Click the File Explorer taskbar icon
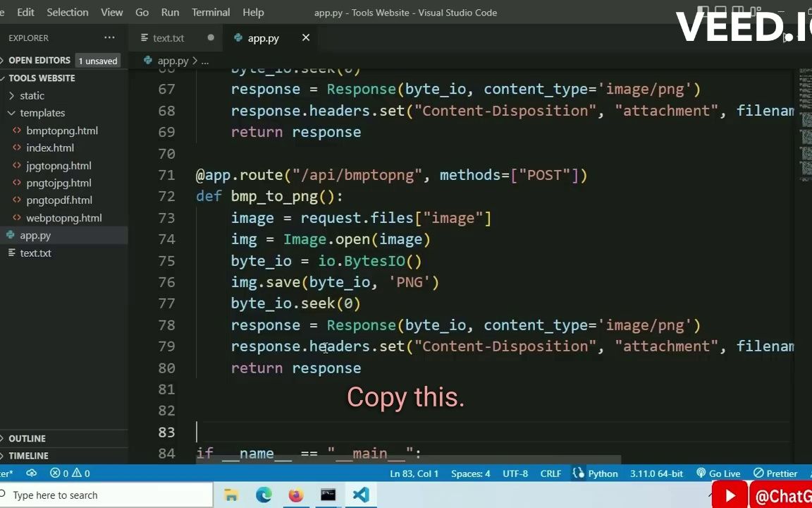 tap(231, 495)
